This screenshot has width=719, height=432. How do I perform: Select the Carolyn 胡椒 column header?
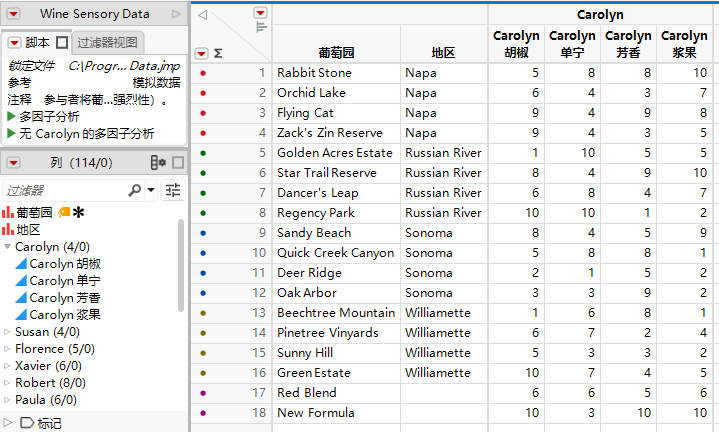(516, 44)
